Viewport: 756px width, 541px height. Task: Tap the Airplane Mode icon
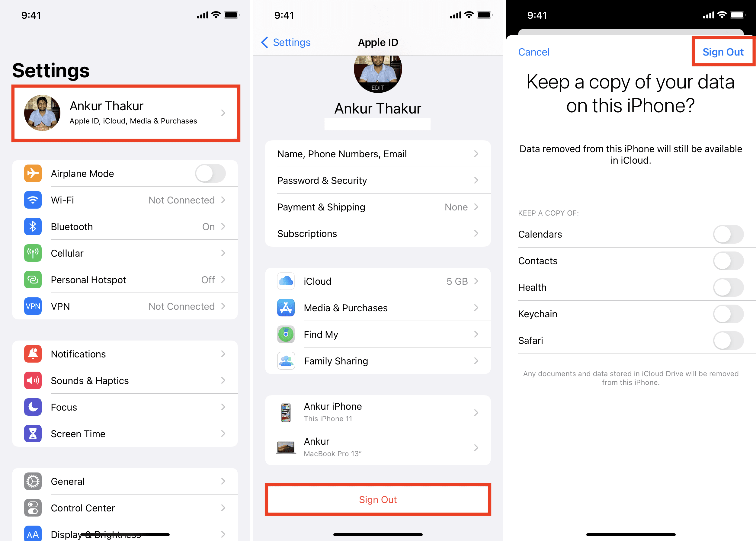[x=32, y=173]
